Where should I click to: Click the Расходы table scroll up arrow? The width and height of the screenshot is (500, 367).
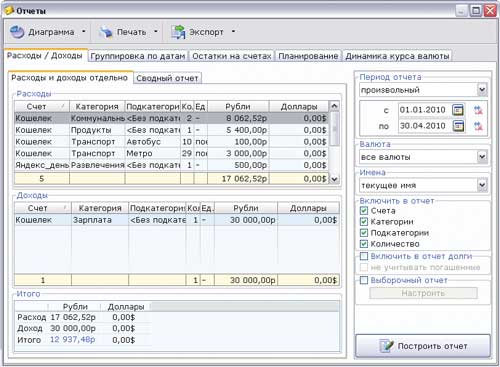[334, 106]
